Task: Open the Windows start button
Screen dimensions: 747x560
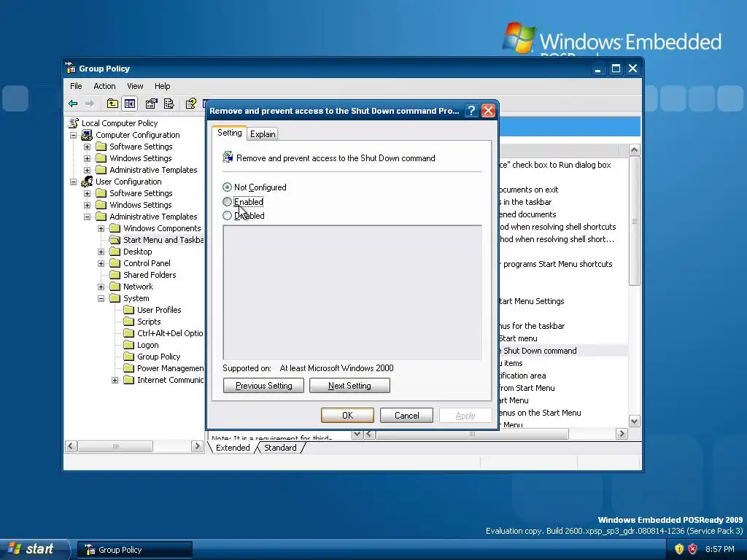Action: click(x=35, y=549)
